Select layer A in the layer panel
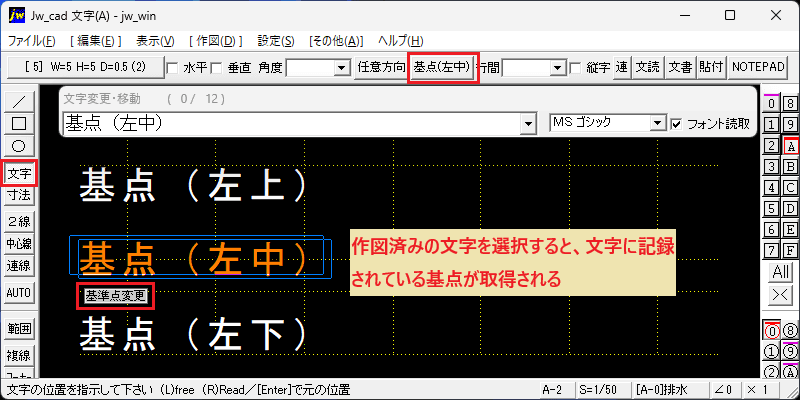 pos(790,146)
